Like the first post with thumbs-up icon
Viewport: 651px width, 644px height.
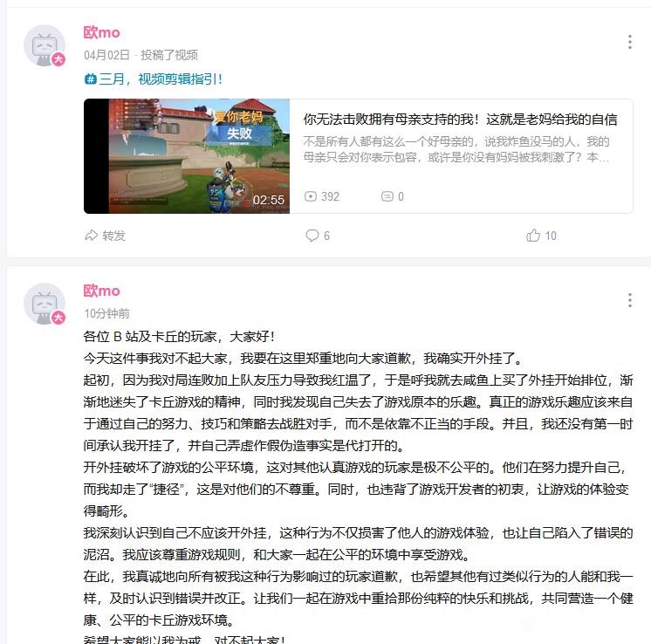pyautogui.click(x=533, y=236)
